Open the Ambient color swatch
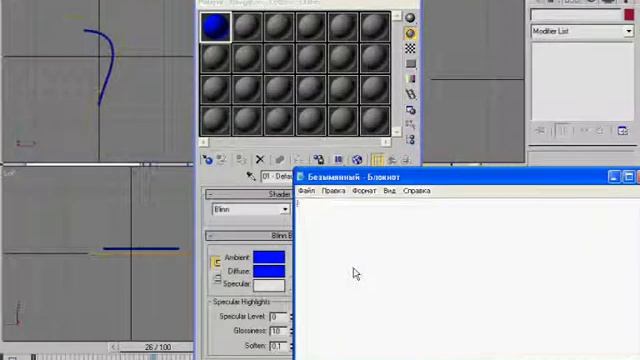This screenshot has width=640, height=360. point(269,257)
